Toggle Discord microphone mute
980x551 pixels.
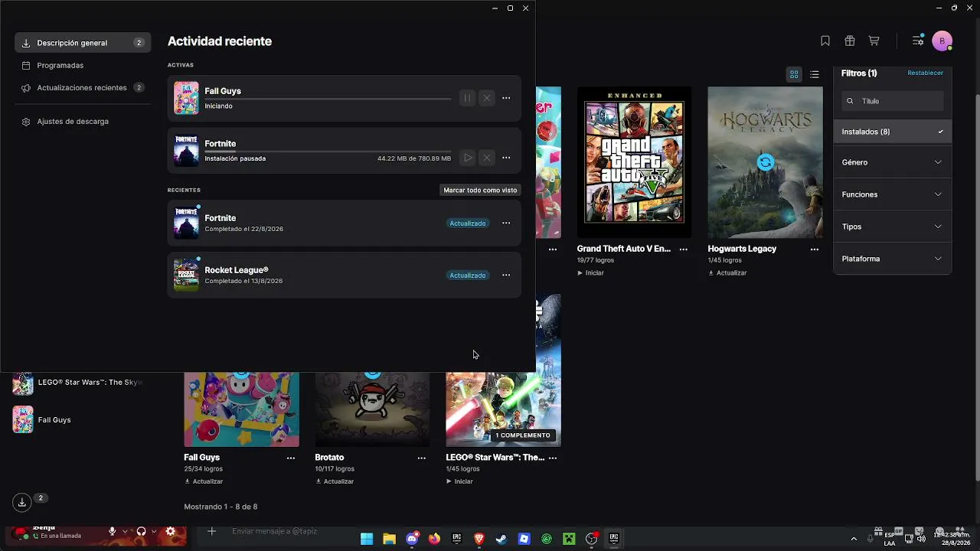112,532
